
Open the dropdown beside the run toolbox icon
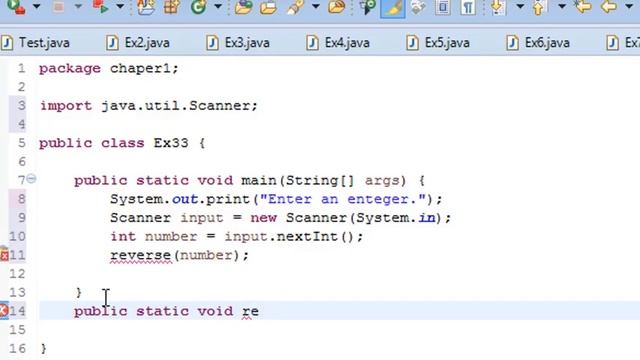pyautogui.click(x=36, y=7)
